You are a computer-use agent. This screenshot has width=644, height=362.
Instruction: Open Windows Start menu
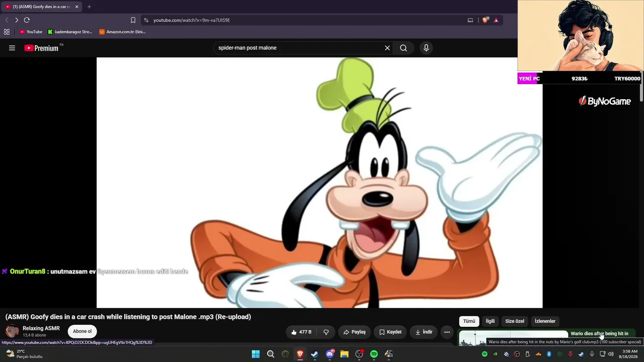pos(256,354)
